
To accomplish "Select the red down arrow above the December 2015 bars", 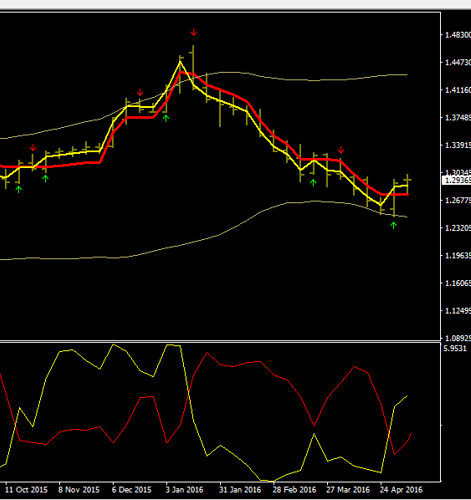I will point(140,92).
